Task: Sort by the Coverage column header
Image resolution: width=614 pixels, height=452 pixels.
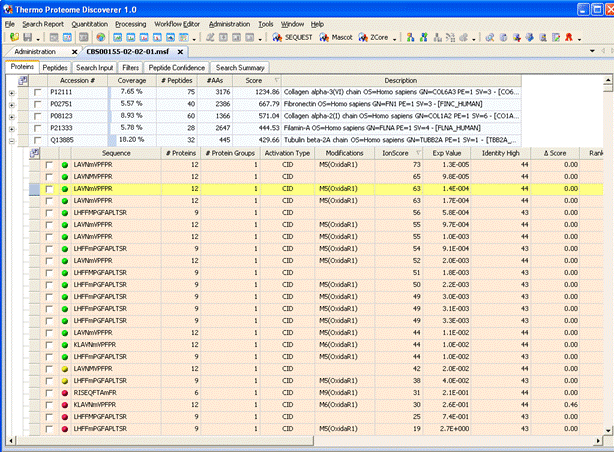Action: point(132,80)
